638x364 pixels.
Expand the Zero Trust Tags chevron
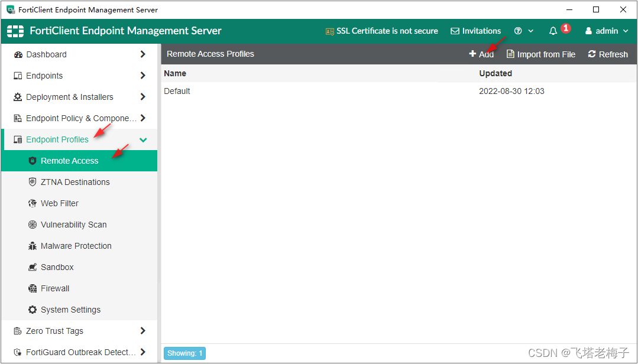143,331
